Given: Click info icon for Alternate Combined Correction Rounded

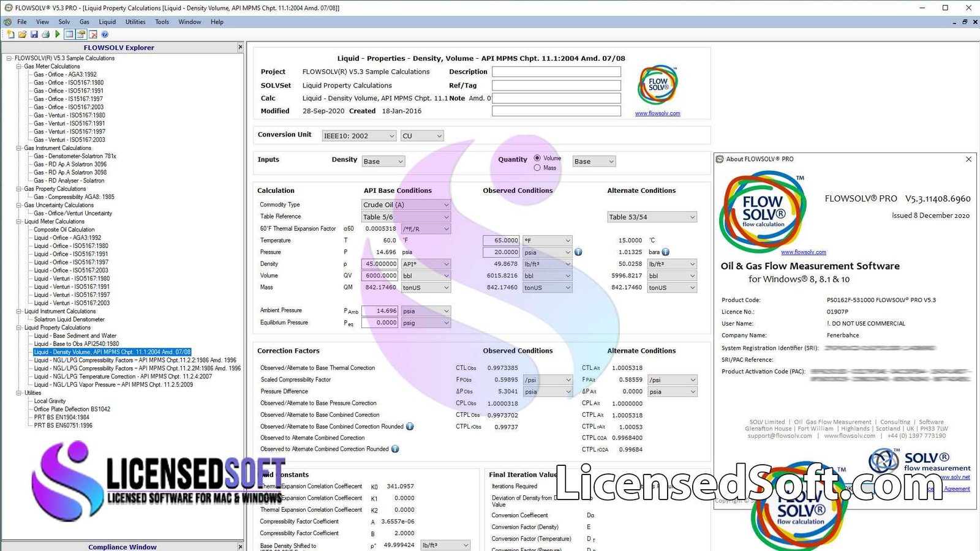Looking at the screenshot, I should tap(395, 449).
